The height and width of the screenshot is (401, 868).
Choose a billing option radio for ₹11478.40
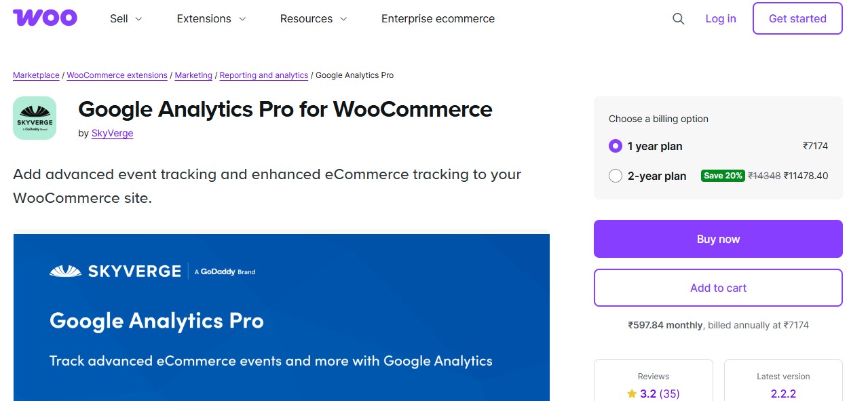tap(615, 175)
